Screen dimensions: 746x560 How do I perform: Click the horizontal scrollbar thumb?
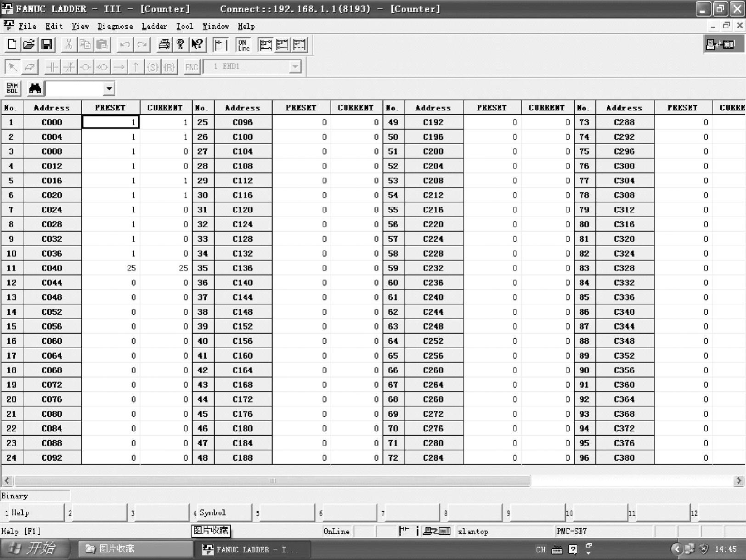272,481
